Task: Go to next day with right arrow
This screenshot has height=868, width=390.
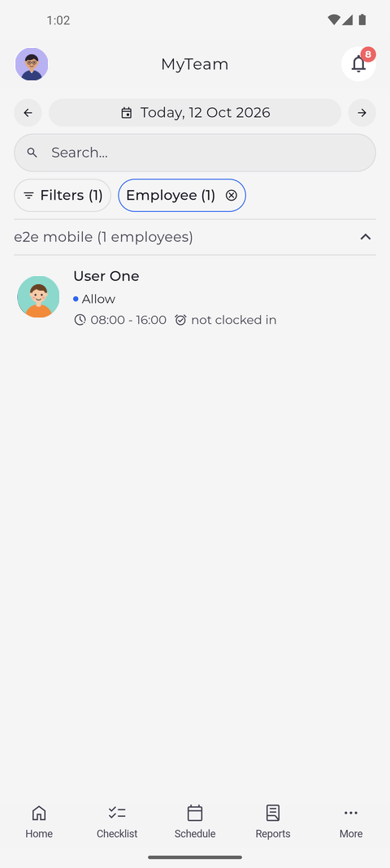Action: coord(362,113)
